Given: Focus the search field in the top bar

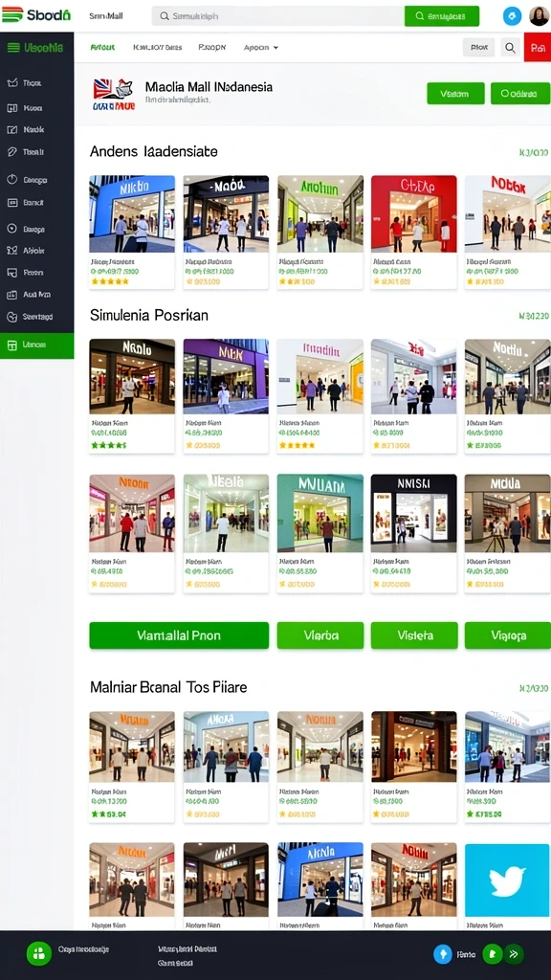Looking at the screenshot, I should pyautogui.click(x=278, y=16).
